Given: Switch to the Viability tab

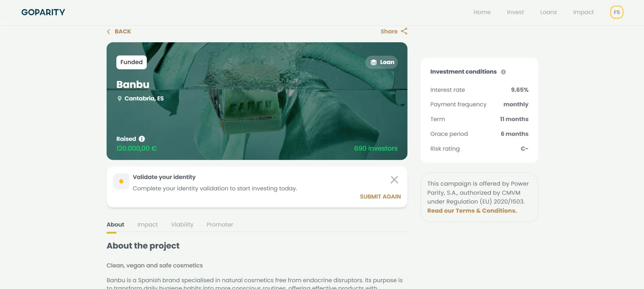Looking at the screenshot, I should (182, 225).
